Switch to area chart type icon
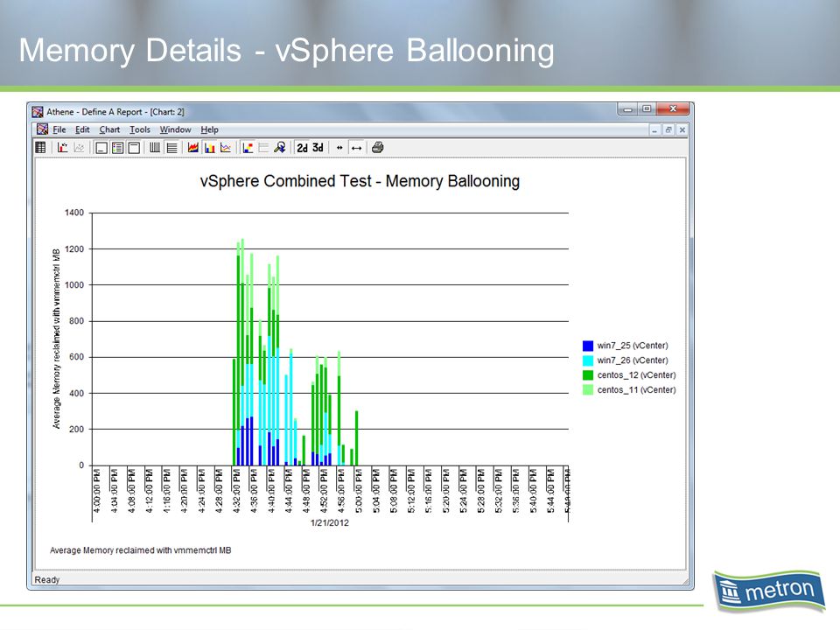The image size is (840, 630). tap(193, 147)
